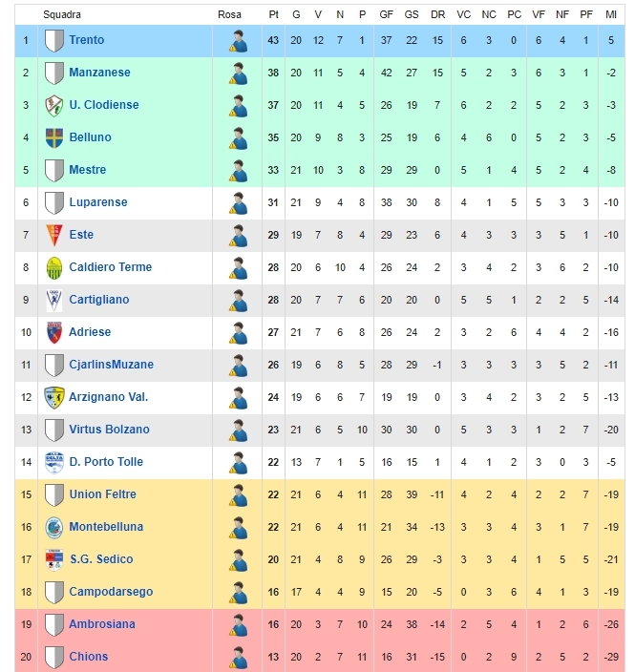The width and height of the screenshot is (635, 672).
Task: Select the Adriese team badge
Action: pos(54,332)
